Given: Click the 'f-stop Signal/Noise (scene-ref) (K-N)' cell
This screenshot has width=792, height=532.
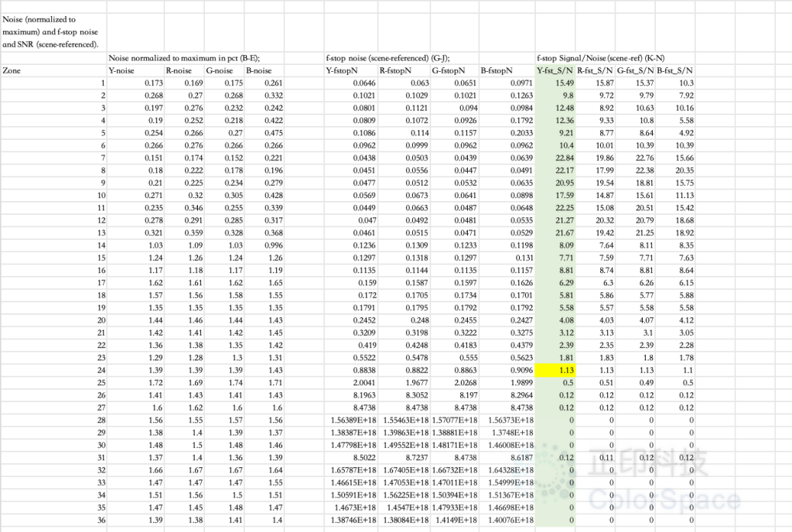Looking at the screenshot, I should [600, 58].
